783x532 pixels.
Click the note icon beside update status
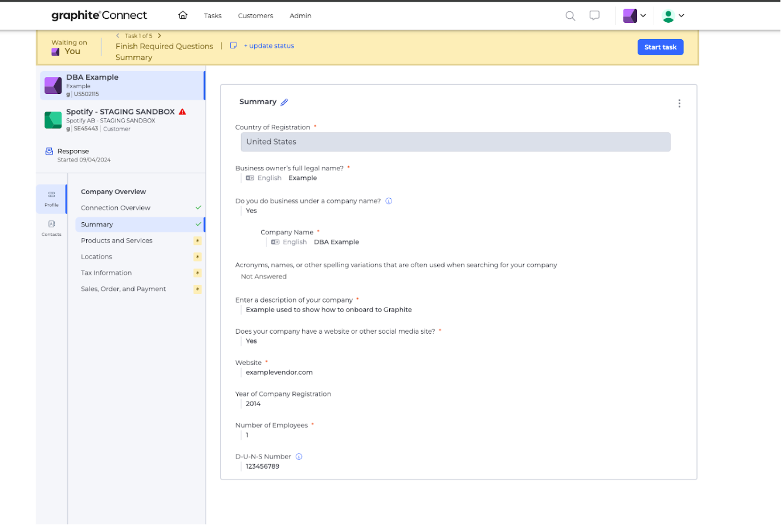tap(233, 46)
